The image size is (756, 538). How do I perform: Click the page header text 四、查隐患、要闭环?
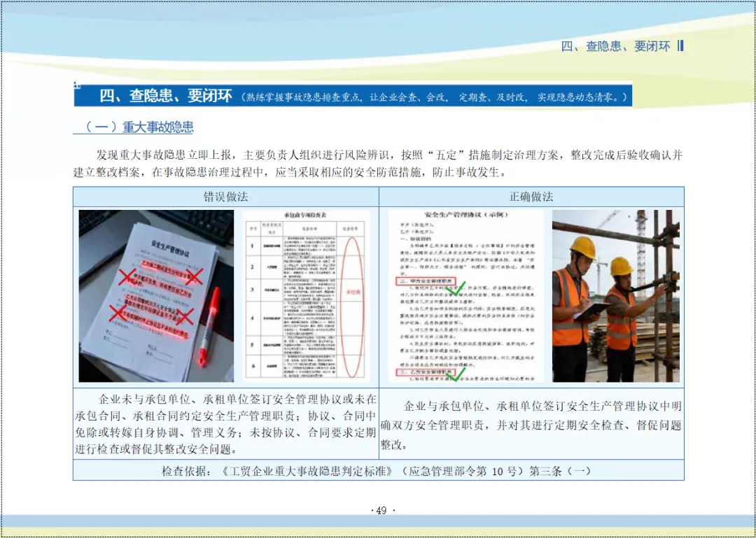pos(616,46)
